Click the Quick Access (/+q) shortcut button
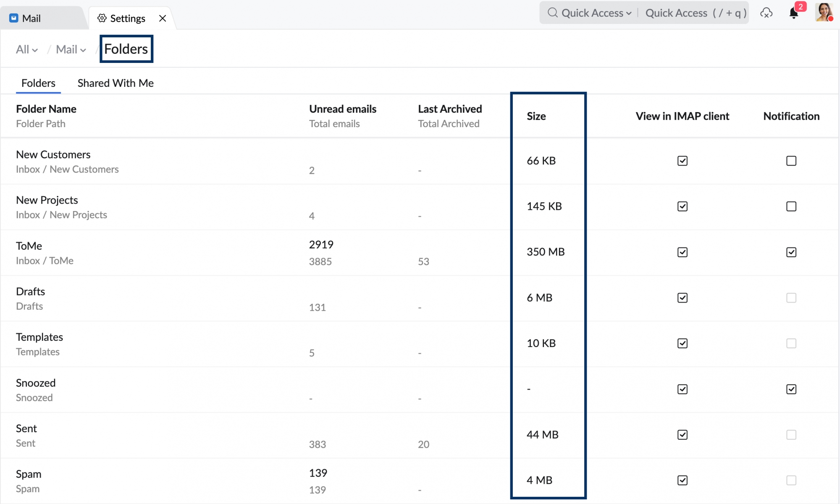This screenshot has height=504, width=840. point(695,13)
